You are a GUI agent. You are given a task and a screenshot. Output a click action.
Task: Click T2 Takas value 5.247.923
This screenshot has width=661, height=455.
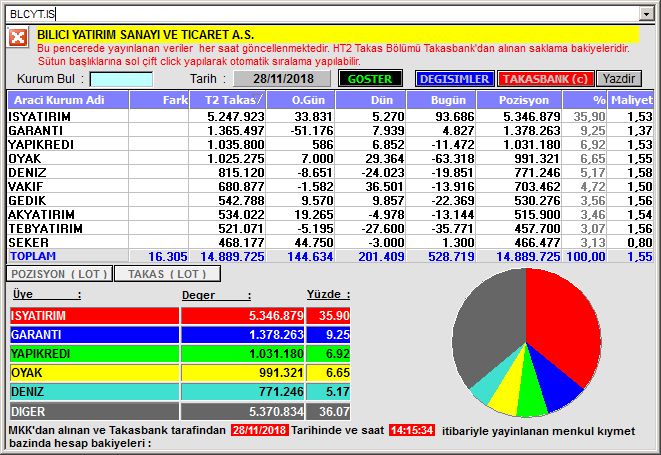[236, 116]
